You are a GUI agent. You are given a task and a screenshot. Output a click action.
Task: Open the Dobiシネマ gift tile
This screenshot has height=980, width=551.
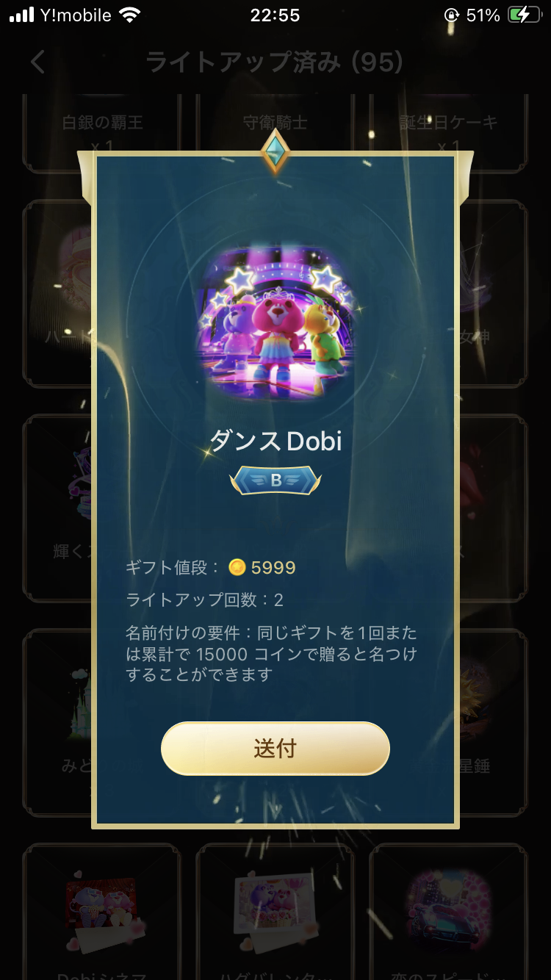click(x=102, y=911)
